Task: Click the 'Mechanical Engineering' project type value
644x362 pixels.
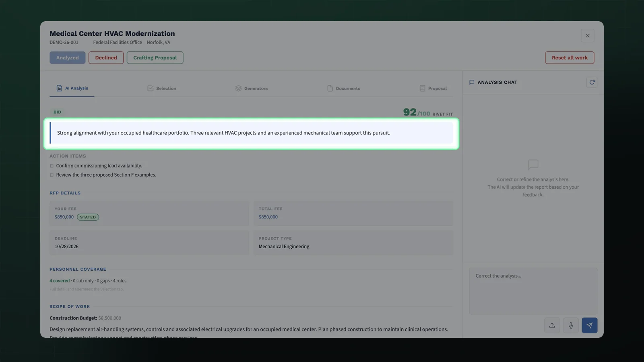Action: point(284,247)
